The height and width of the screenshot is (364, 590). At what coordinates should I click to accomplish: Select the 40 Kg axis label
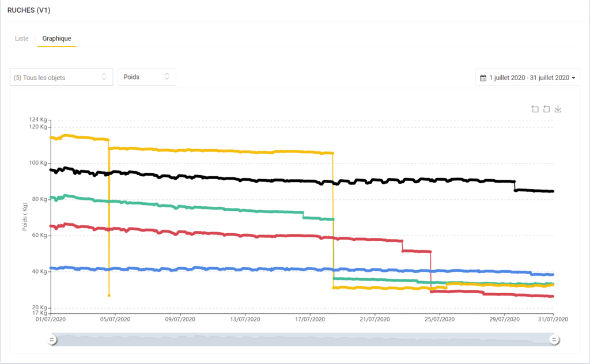point(40,271)
